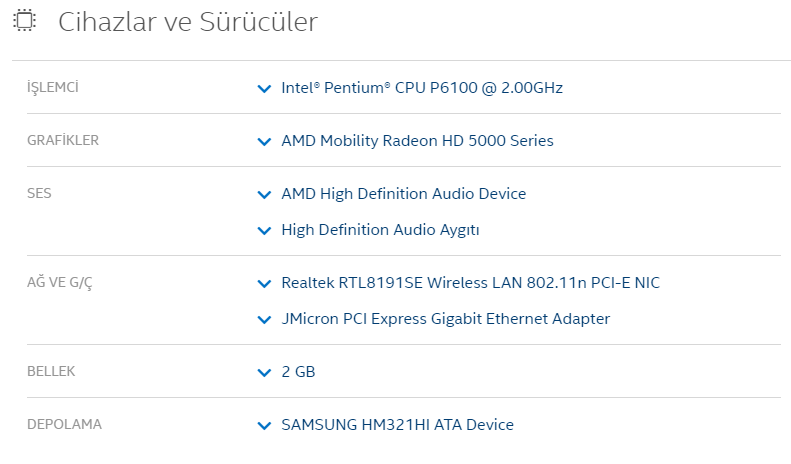Open AMD Mobility Radeon HD 5000 Series link
Viewport: 791px width, 464px height.
point(417,141)
